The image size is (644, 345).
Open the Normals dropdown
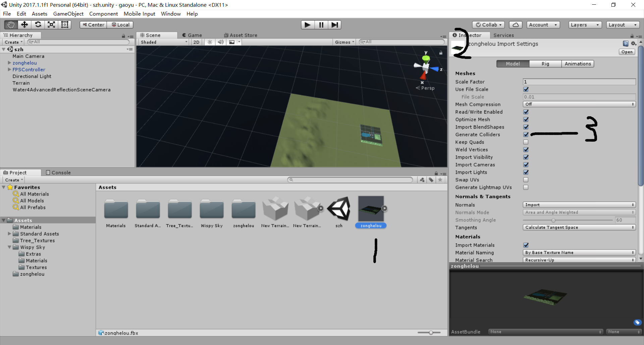[579, 205]
